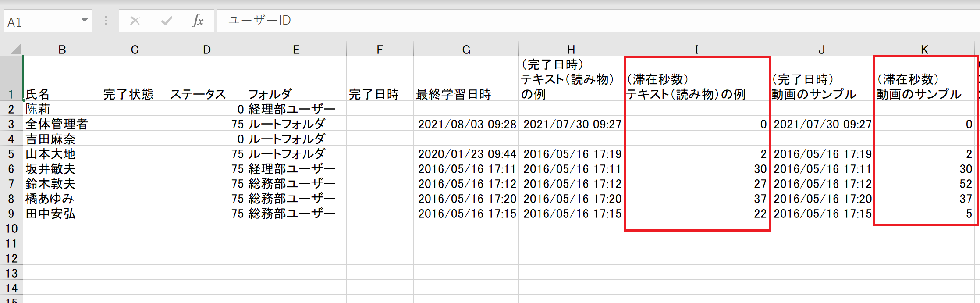Image resolution: width=980 pixels, height=303 pixels.
Task: Click 総務部ユーザー folder cell in row 9
Action: coord(296,213)
